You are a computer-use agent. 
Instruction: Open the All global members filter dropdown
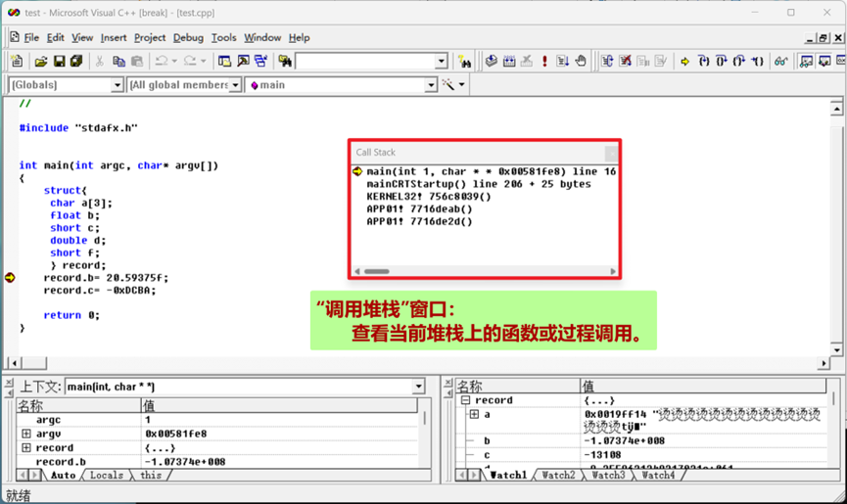click(235, 85)
